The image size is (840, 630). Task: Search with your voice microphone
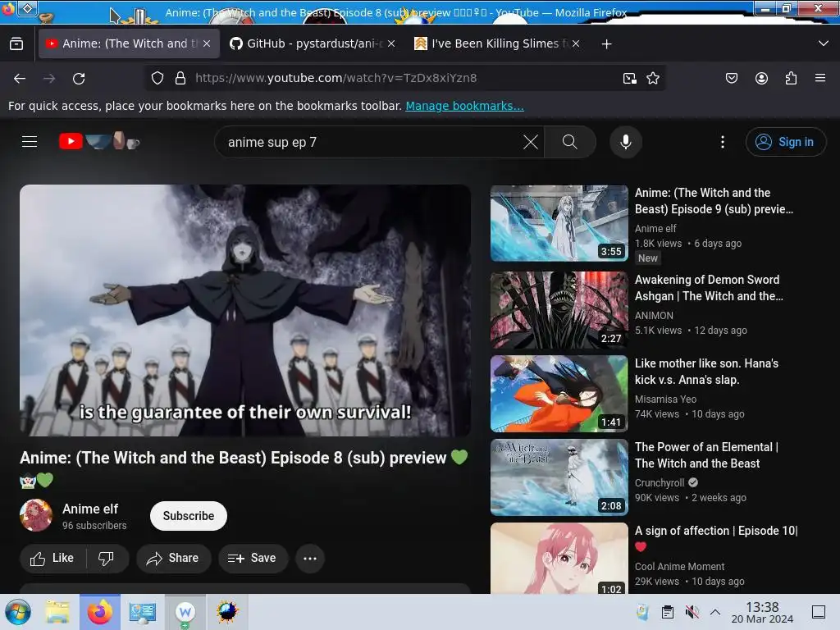pyautogui.click(x=625, y=142)
